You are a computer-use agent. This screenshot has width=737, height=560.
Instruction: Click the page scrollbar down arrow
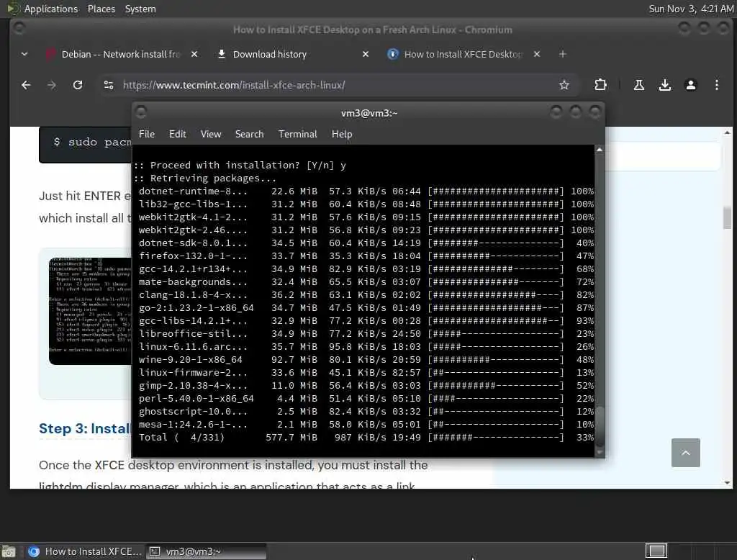[x=727, y=483]
